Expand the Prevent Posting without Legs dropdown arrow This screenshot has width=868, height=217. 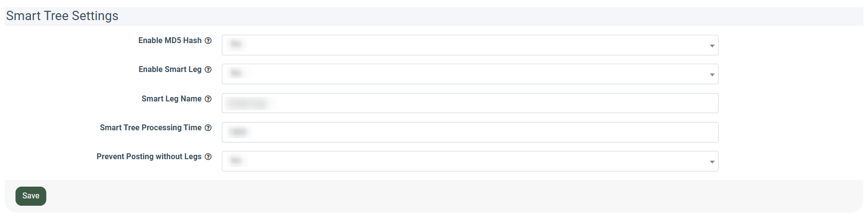(x=712, y=162)
